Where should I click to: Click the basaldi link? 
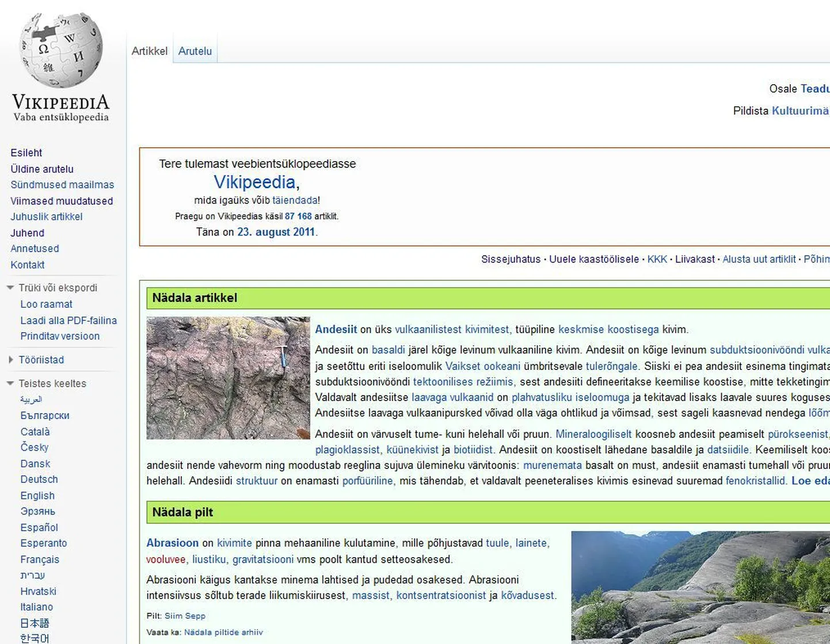(x=389, y=350)
